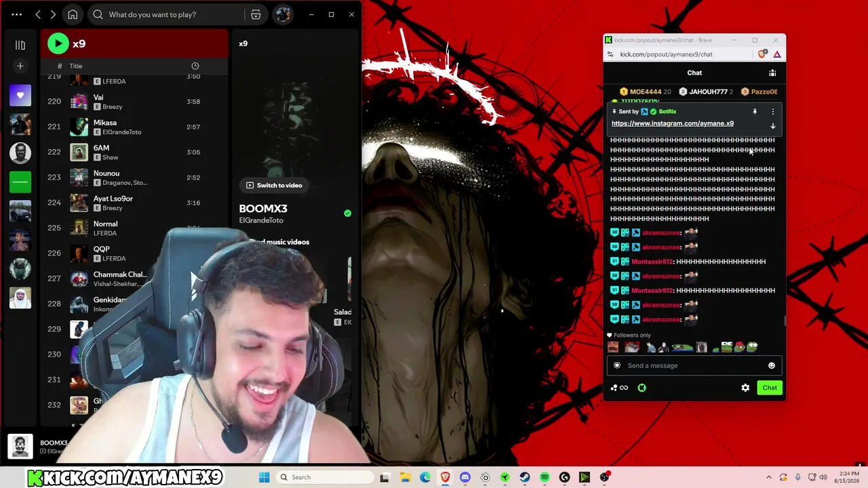This screenshot has height=488, width=868.
Task: Click the green Kick K icon below chat
Action: 642,388
